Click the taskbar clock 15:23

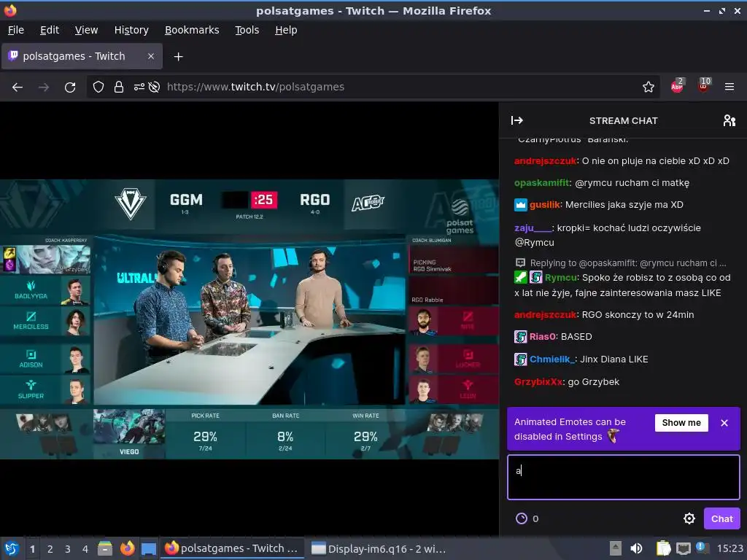pos(729,548)
